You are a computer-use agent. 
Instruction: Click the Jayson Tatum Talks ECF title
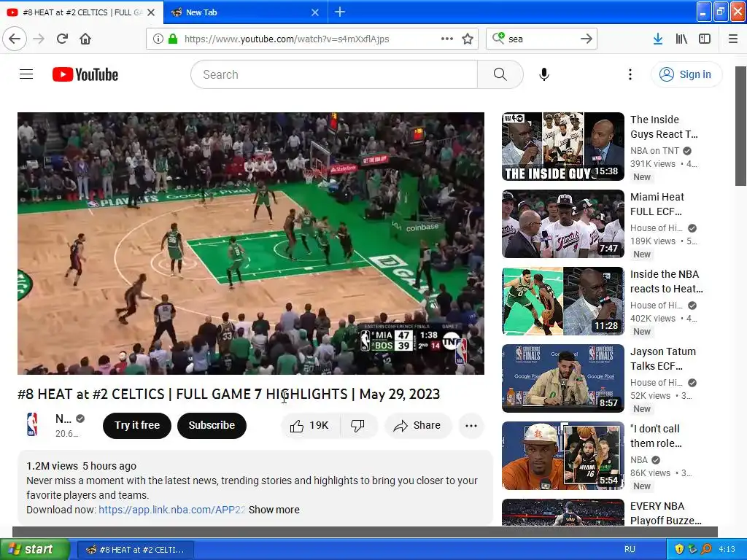click(x=662, y=359)
